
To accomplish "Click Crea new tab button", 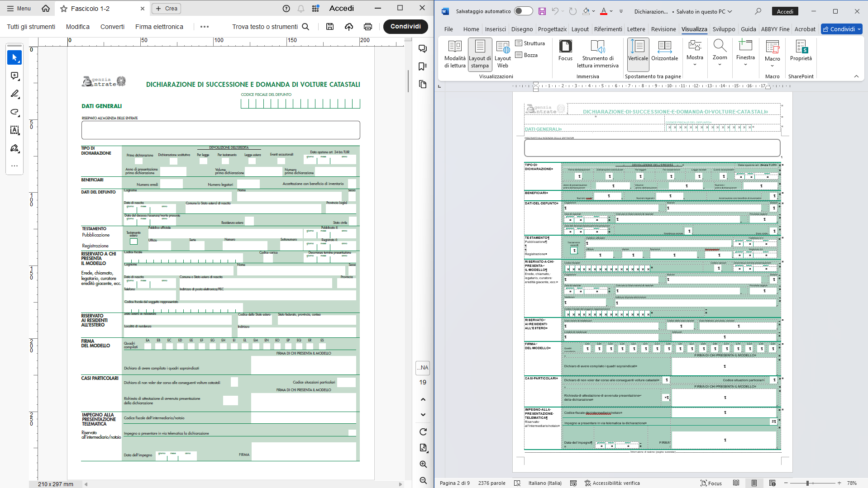I will (x=167, y=8).
